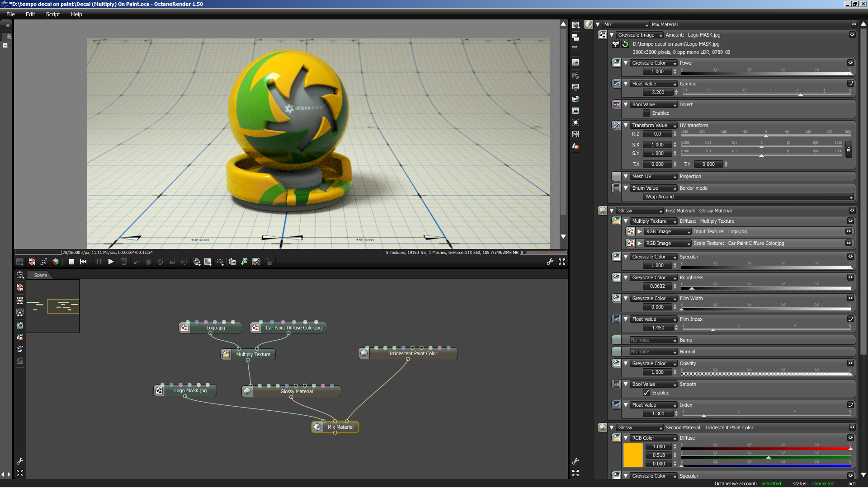Select the Mix Material node icon

(318, 427)
